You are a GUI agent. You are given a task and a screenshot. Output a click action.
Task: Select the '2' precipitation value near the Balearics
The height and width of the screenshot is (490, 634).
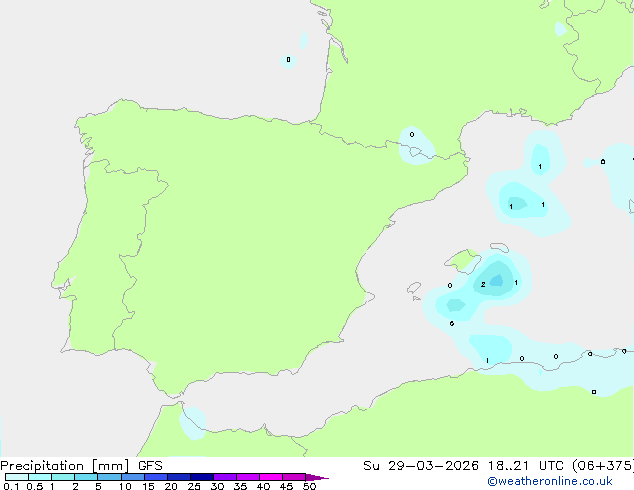coord(483,285)
